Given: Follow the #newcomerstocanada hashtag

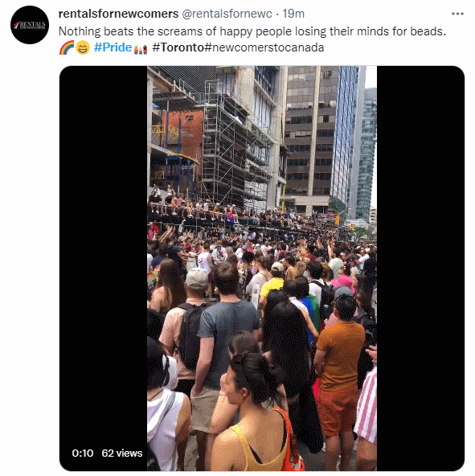Looking at the screenshot, I should pyautogui.click(x=264, y=47).
